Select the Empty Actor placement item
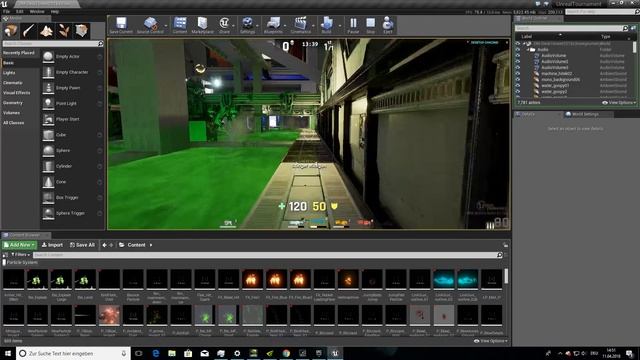640x360 pixels. tap(72, 57)
